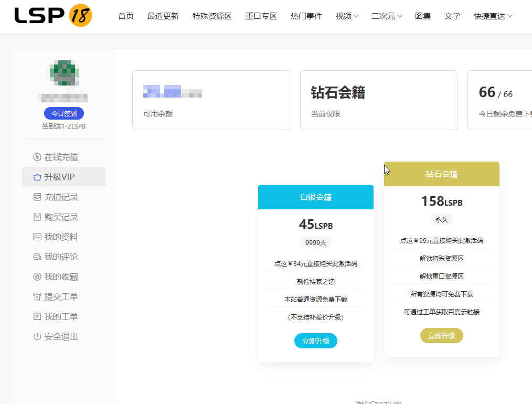
Task: Click the 所有资源均可免费下载 feature line
Action: point(441,294)
